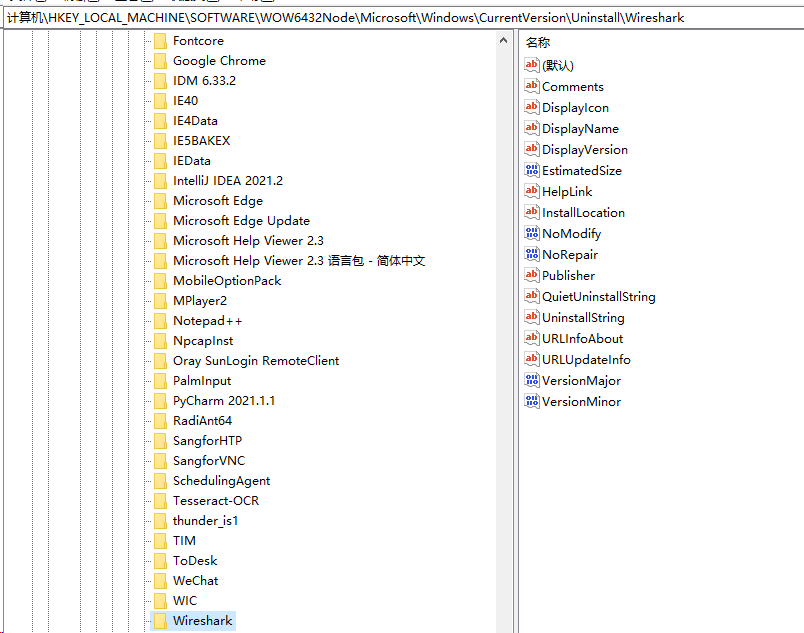
Task: Click the binary icon beside NoRepair
Action: point(532,254)
